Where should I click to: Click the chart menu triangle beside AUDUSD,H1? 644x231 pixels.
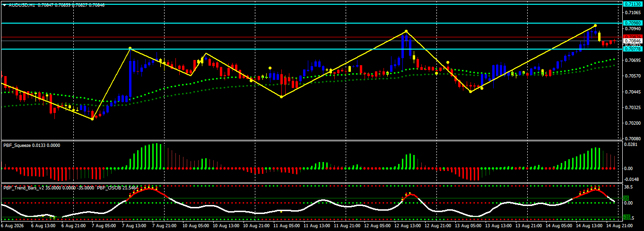point(4,5)
